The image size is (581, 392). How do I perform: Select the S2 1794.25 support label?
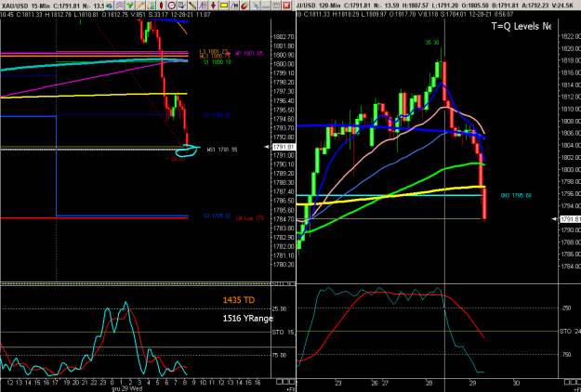coord(218,115)
